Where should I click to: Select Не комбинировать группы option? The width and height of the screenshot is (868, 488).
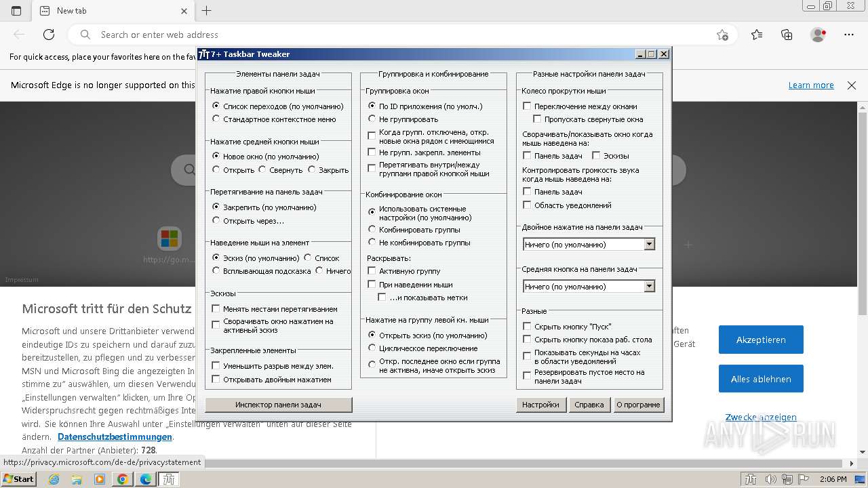pos(418,243)
